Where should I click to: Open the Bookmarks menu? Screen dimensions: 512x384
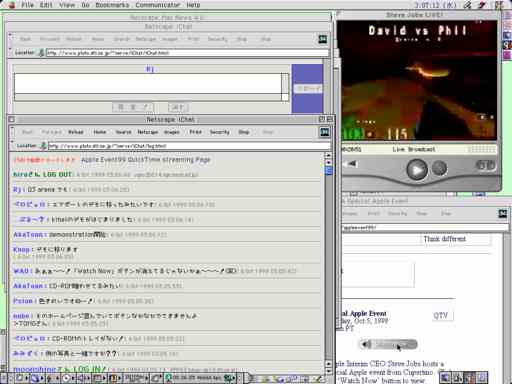point(112,5)
